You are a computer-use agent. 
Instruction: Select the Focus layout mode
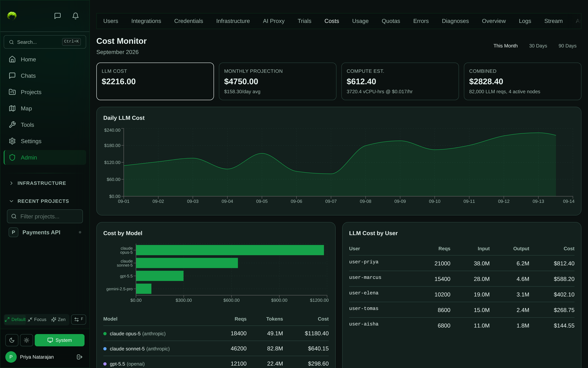coord(37,319)
